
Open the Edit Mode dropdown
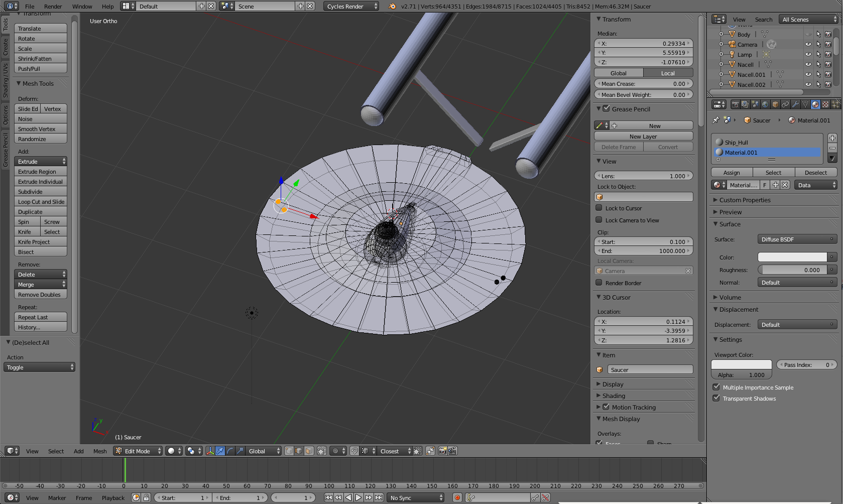(x=138, y=451)
